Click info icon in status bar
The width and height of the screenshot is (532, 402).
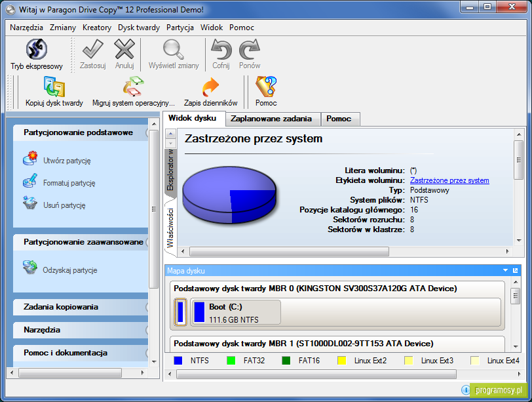coord(465,390)
